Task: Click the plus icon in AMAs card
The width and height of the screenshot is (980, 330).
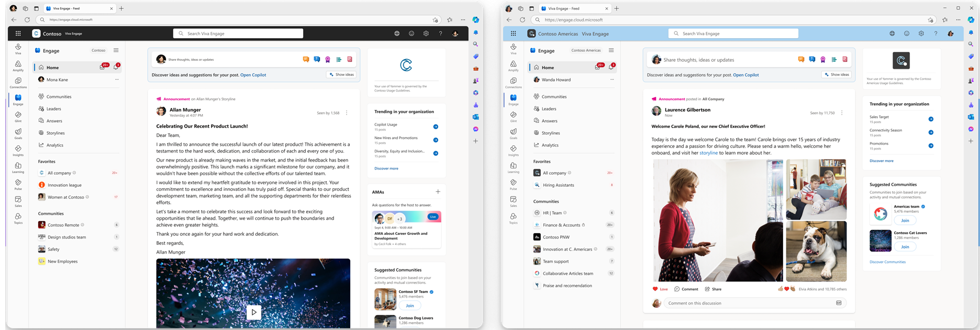Action: 438,192
